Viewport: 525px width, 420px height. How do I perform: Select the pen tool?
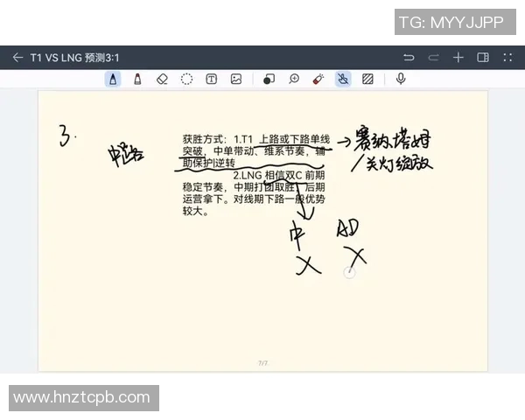113,79
